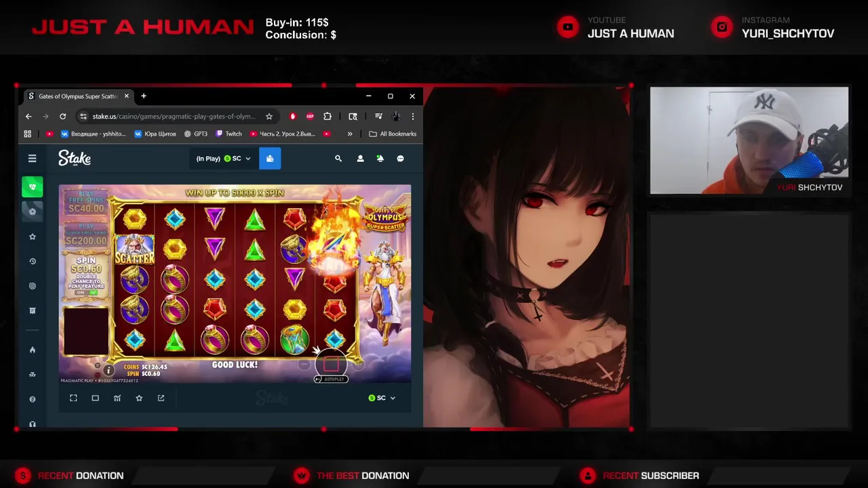This screenshot has height=488, width=868.
Task: Open Recent history clock sidebar icon
Action: click(x=32, y=261)
